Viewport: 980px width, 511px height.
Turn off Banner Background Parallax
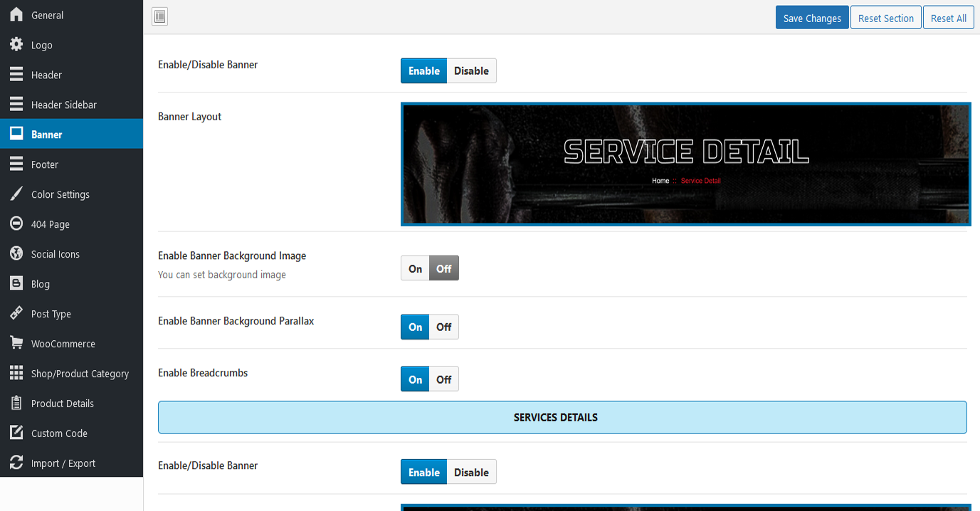444,327
